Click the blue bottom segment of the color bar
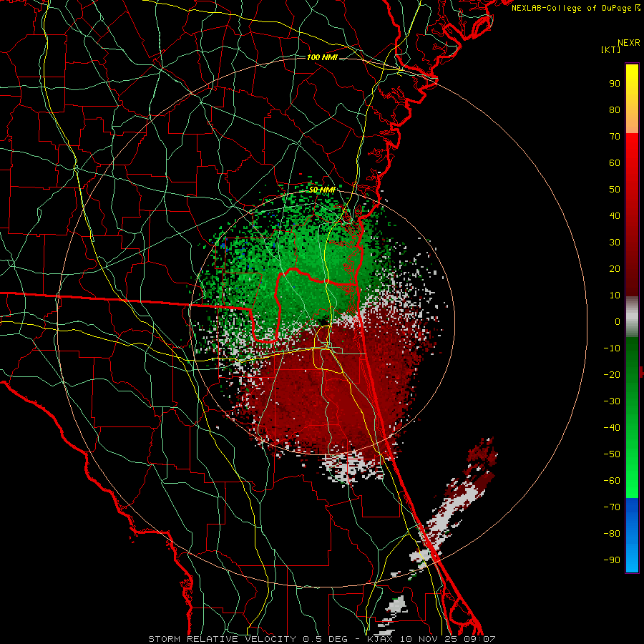644x644 pixels. (632, 535)
